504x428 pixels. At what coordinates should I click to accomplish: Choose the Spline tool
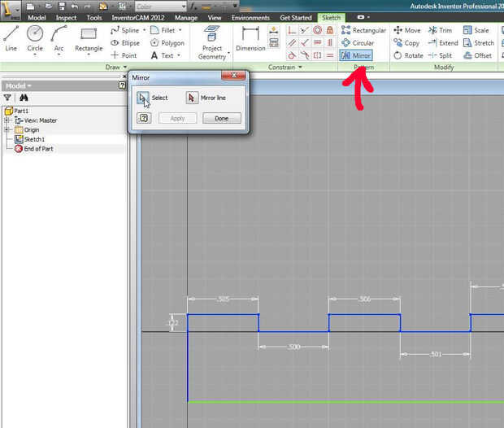click(x=124, y=30)
